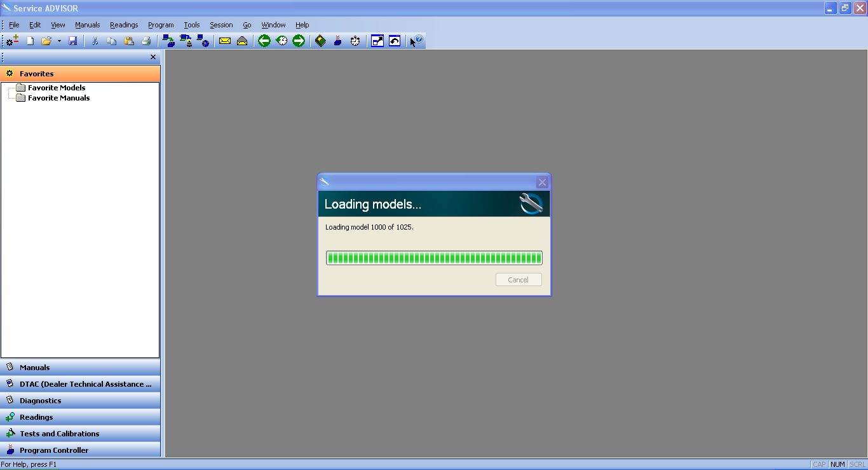Click the green Forward arrow toolbar icon
Image resolution: width=868 pixels, height=470 pixels.
point(299,41)
